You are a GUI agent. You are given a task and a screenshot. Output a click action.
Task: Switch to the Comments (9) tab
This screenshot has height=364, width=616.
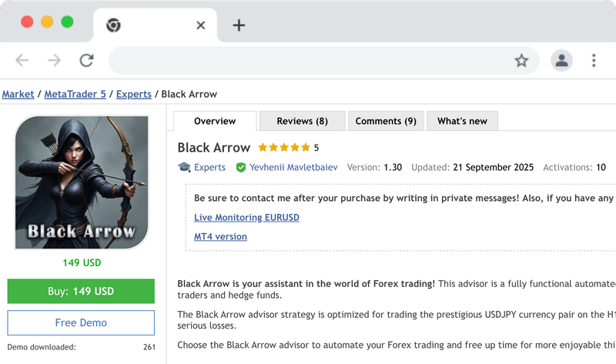386,121
